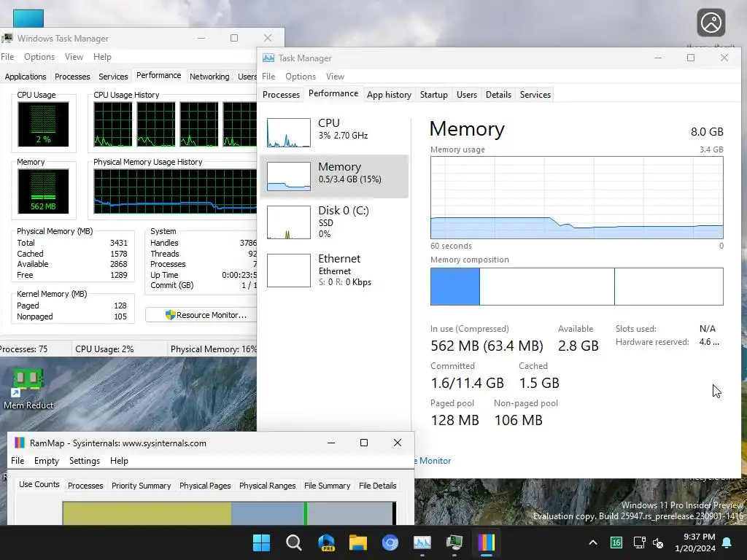
Task: Open Options menu in classic Windows Task Manager
Action: pyautogui.click(x=39, y=57)
